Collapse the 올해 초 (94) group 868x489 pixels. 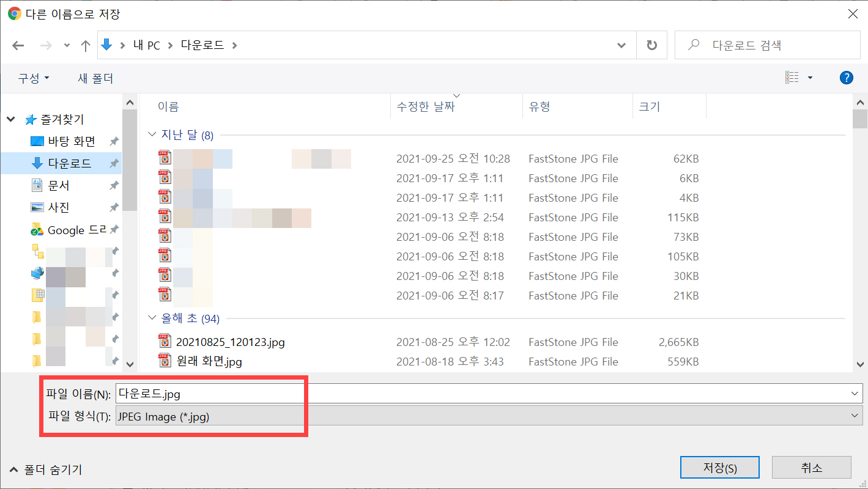(x=152, y=318)
